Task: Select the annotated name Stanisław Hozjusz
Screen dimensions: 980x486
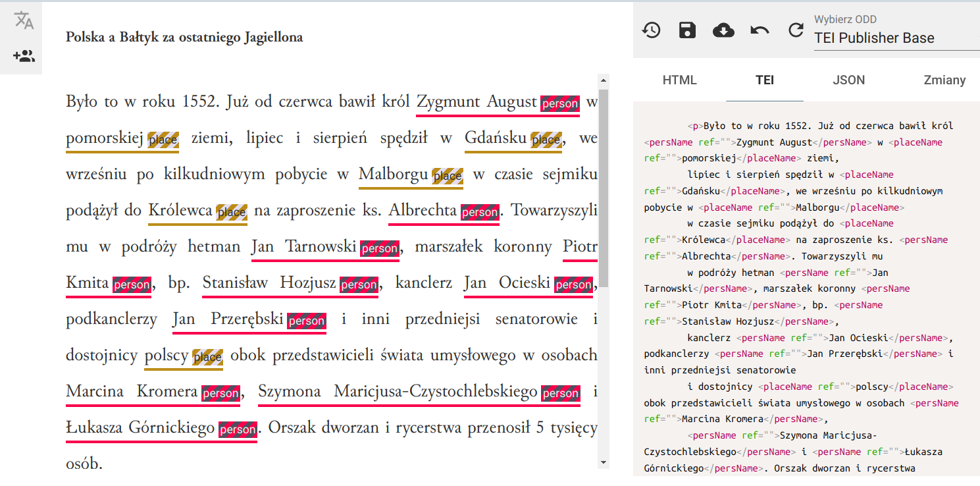Action: (269, 283)
